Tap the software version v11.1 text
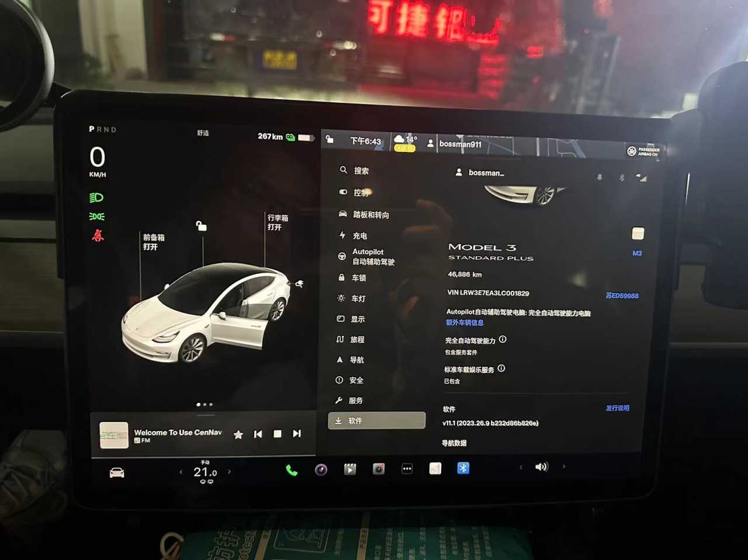 pyautogui.click(x=490, y=423)
